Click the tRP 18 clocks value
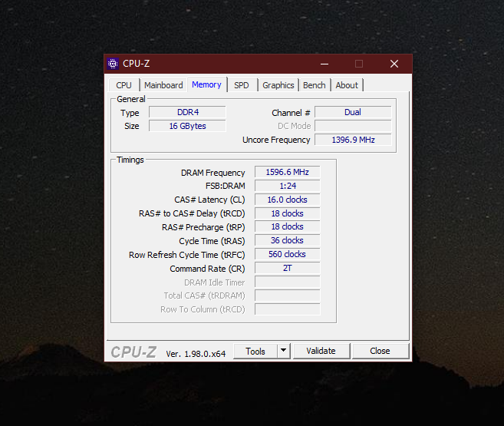 pyautogui.click(x=288, y=226)
